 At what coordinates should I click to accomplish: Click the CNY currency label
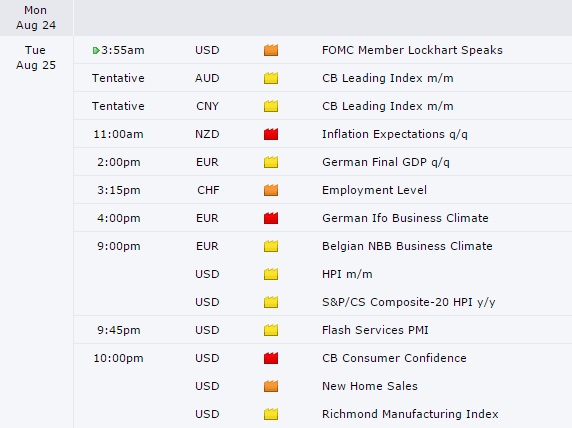point(207,106)
